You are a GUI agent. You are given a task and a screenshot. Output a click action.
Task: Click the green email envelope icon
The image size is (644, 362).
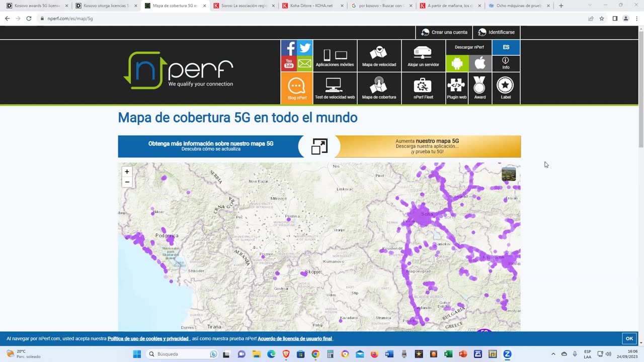pos(305,63)
